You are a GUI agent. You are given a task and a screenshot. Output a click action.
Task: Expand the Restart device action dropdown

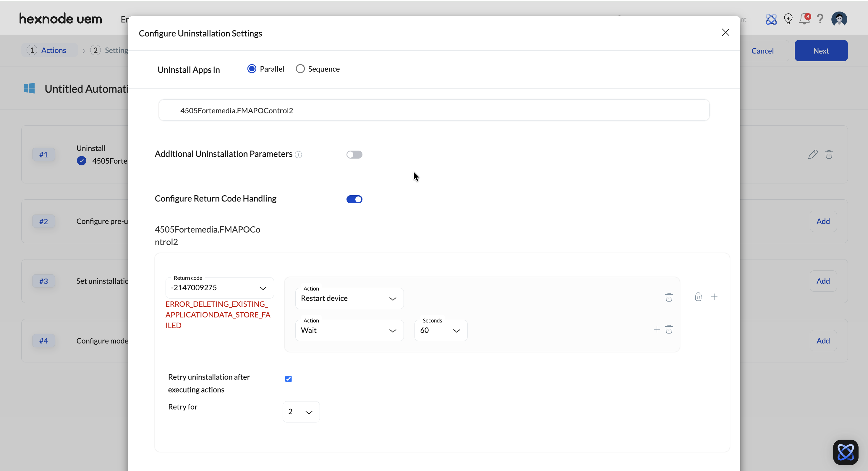tap(349, 299)
